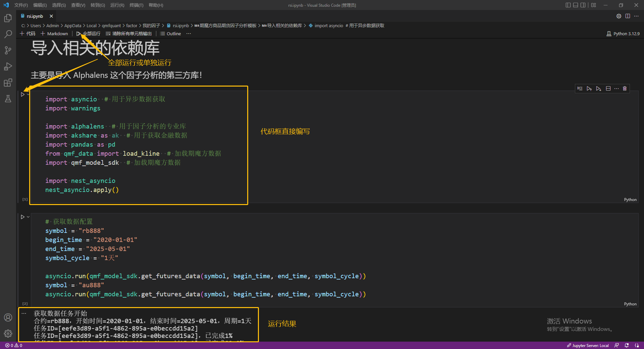Open more actions in the first cell toolbar
This screenshot has height=349, width=644.
(x=616, y=89)
